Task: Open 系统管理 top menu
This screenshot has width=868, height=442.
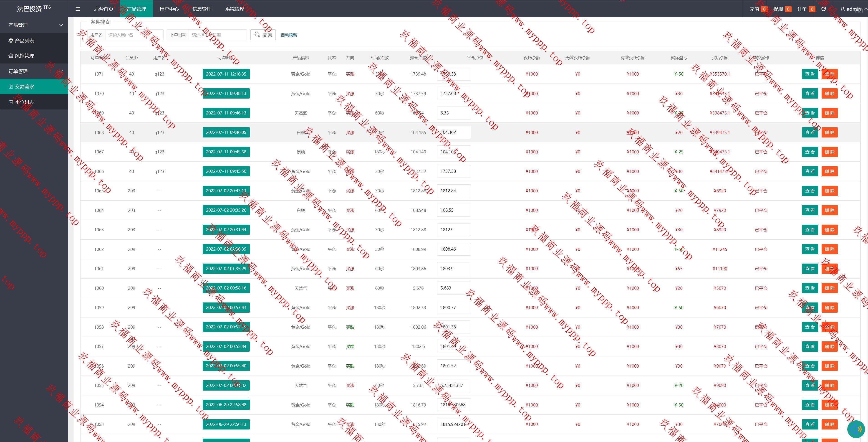Action: coord(235,9)
